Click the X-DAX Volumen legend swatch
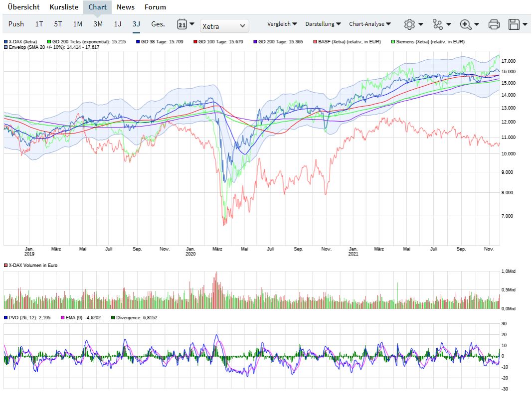 pyautogui.click(x=6, y=265)
